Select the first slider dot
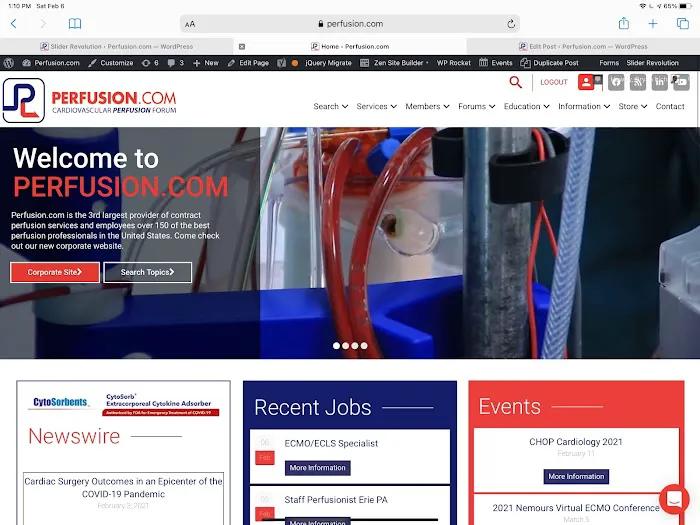Image resolution: width=700 pixels, height=525 pixels. click(x=336, y=346)
